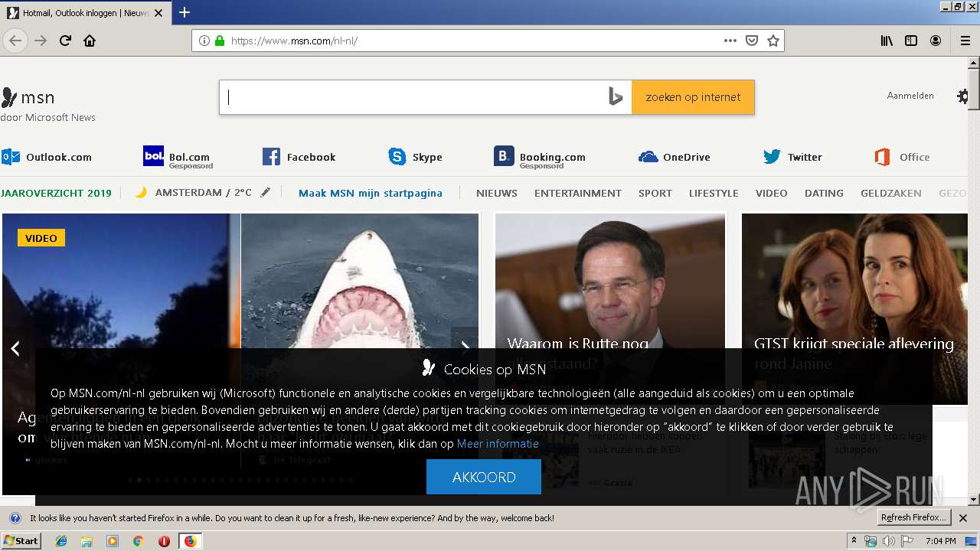Open the JAAROVERZICHT 2019 link
The width and height of the screenshot is (980, 551).
point(56,193)
